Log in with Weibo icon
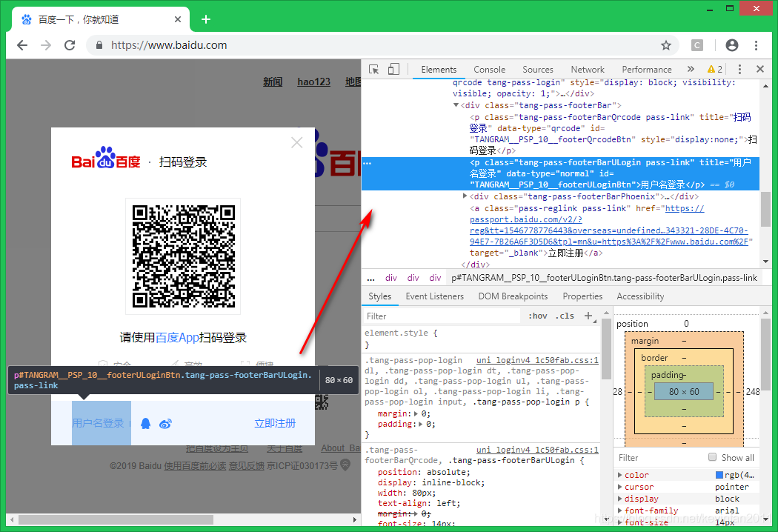 165,423
